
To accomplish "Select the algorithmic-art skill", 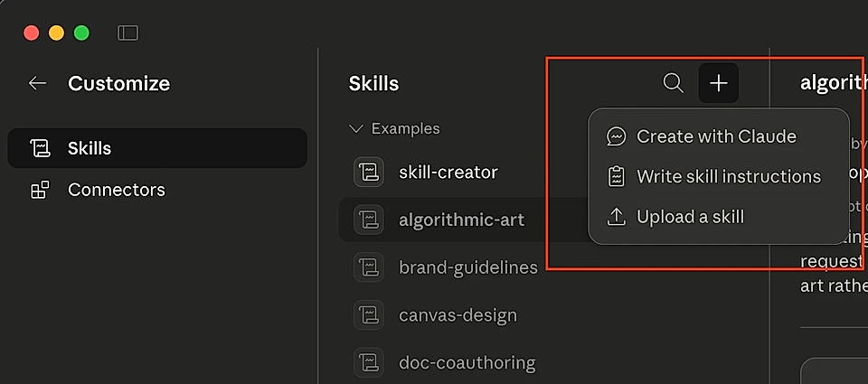I will pos(461,220).
